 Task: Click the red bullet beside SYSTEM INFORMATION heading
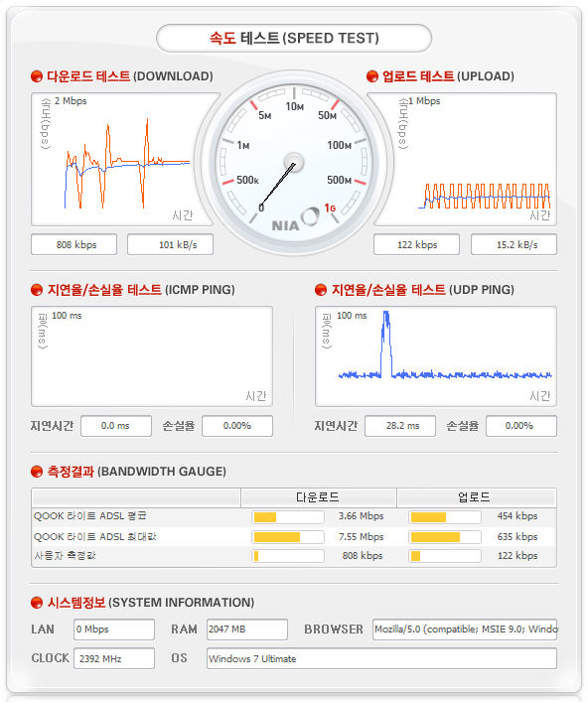click(x=37, y=603)
